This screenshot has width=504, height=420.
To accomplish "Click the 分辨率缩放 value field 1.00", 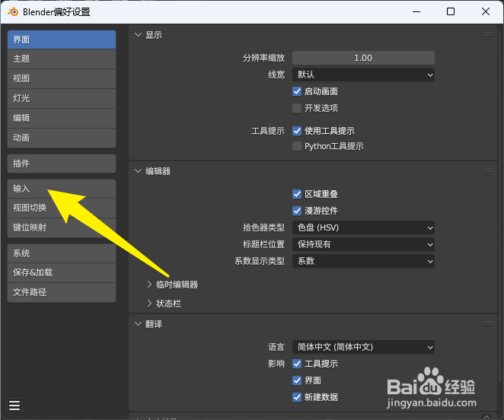I will 363,58.
